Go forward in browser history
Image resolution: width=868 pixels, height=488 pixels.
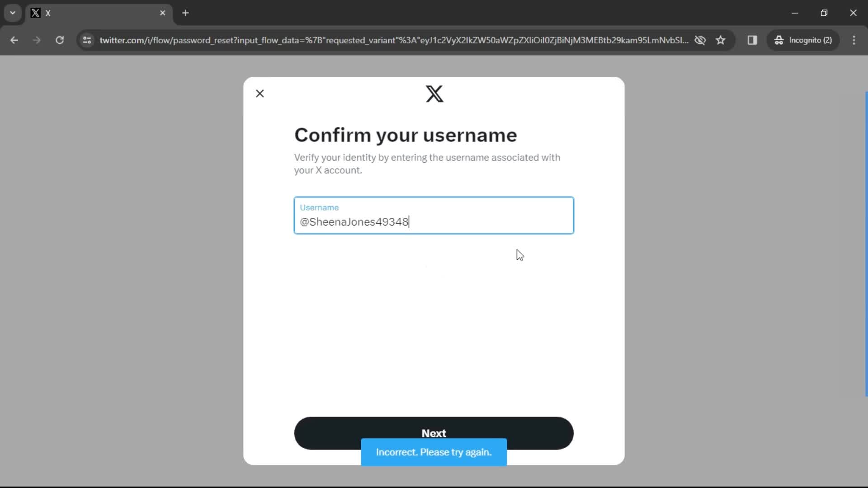pyautogui.click(x=37, y=40)
